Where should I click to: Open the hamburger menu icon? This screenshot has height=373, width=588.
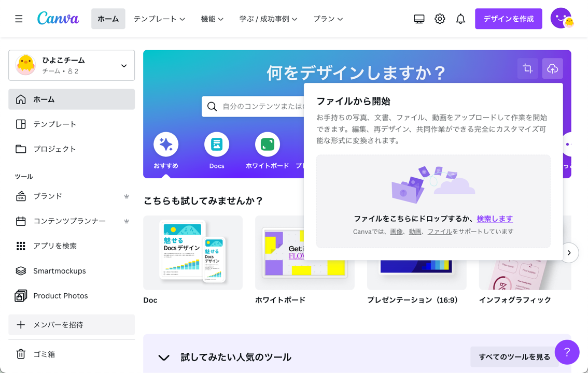(19, 19)
